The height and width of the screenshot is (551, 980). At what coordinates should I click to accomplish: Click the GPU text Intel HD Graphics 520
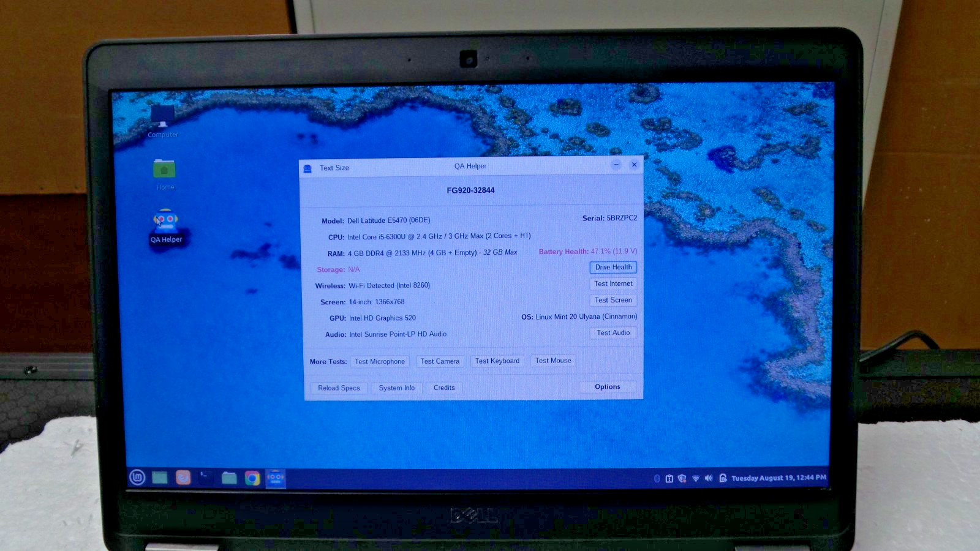(382, 318)
